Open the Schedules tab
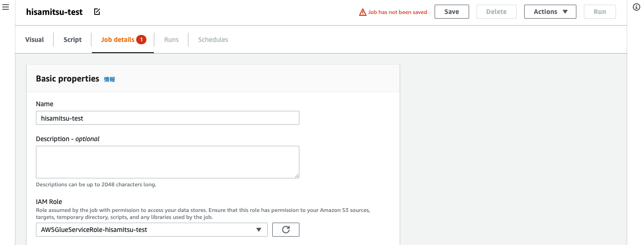 coord(213,40)
